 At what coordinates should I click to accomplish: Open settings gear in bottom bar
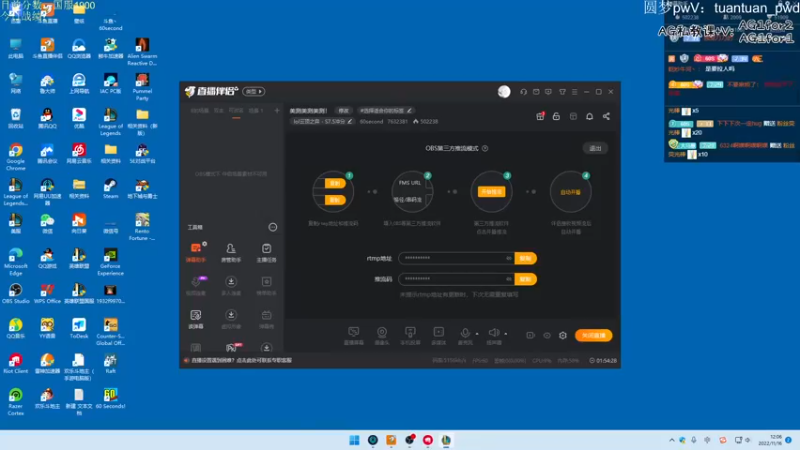click(563, 335)
